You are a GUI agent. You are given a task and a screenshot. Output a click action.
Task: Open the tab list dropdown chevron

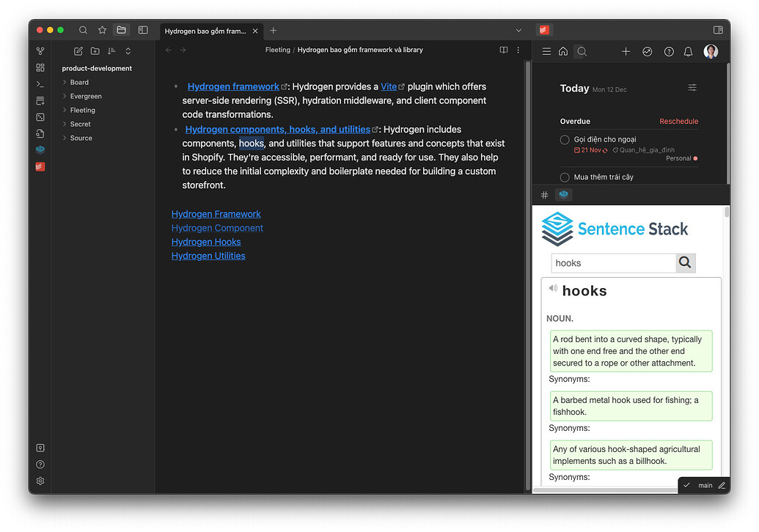[x=518, y=30]
